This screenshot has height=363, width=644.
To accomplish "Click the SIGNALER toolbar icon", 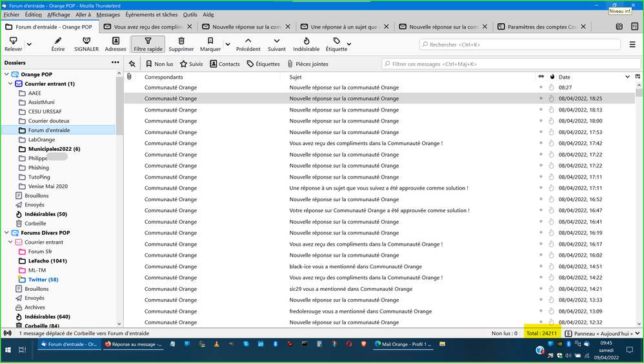I will (x=86, y=41).
